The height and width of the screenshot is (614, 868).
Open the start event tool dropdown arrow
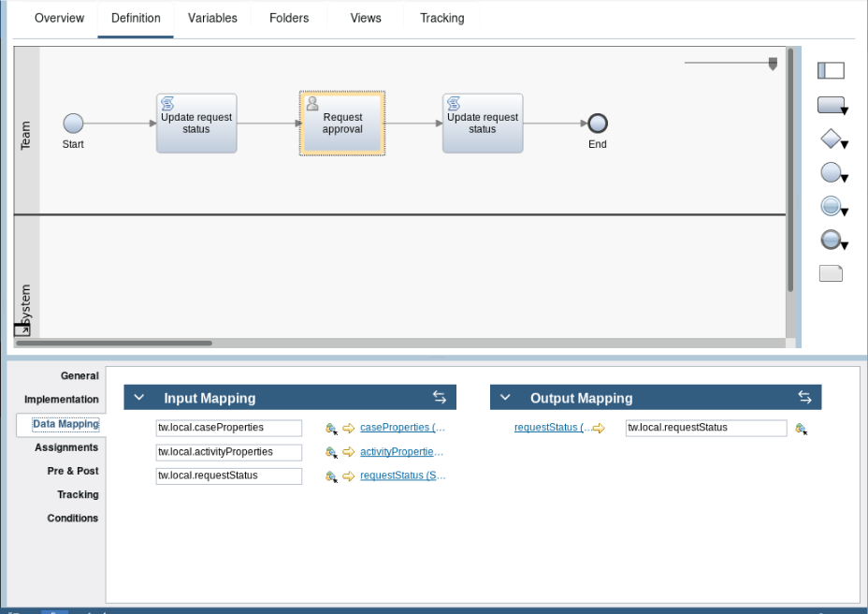point(845,179)
